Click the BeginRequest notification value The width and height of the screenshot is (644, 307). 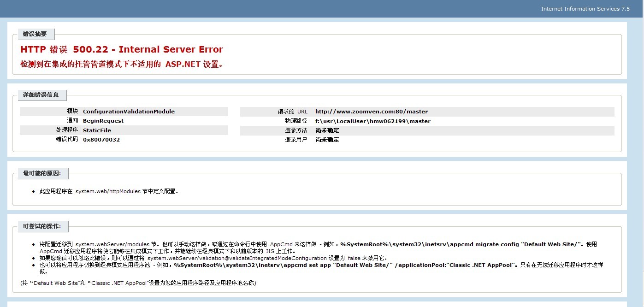click(103, 121)
